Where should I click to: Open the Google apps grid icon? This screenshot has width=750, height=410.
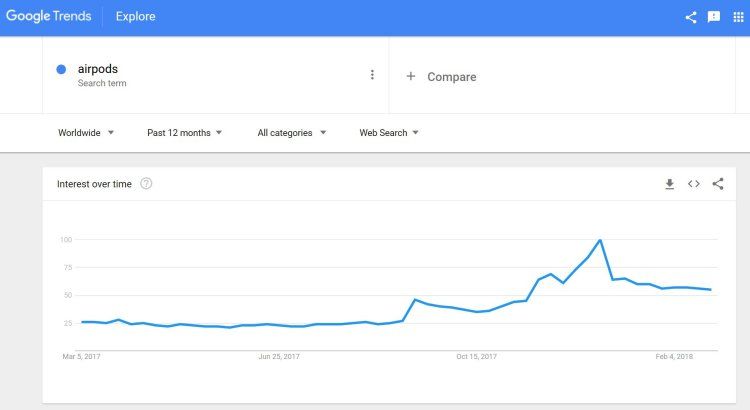(x=738, y=17)
